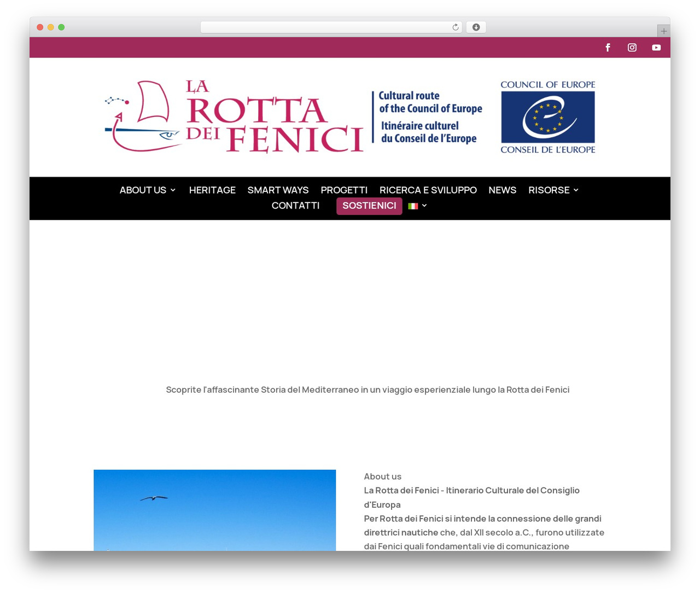Open the News section

click(x=503, y=190)
